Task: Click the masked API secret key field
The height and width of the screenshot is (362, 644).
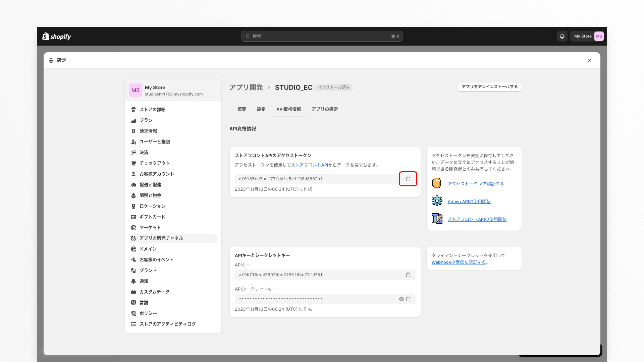Action: [x=325, y=299]
